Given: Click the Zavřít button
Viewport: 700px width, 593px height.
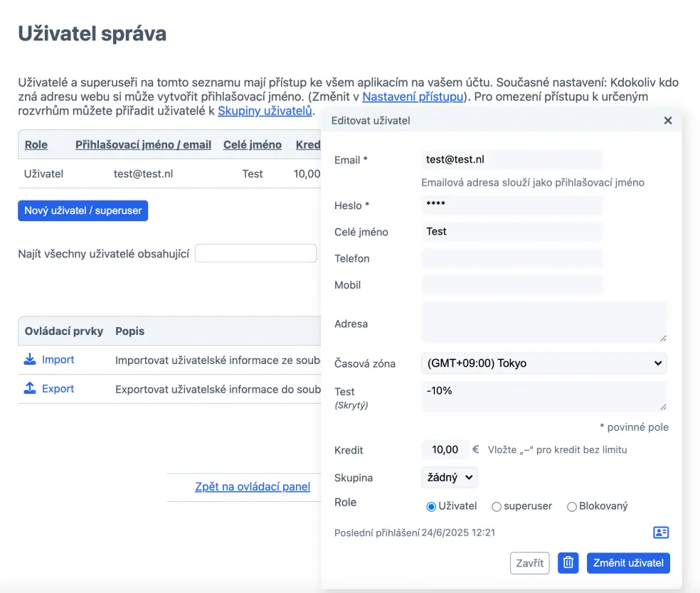Looking at the screenshot, I should 530,563.
